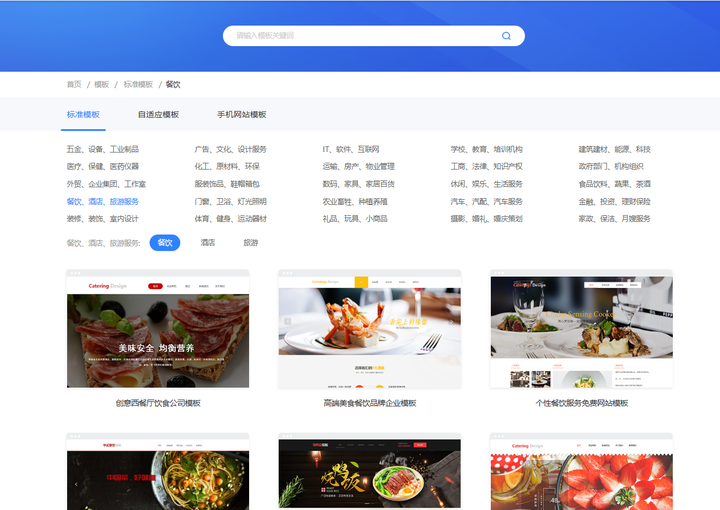720x510 pixels.
Task: Select 门窗、卫浴、灯光照明 category
Action: pos(231,202)
